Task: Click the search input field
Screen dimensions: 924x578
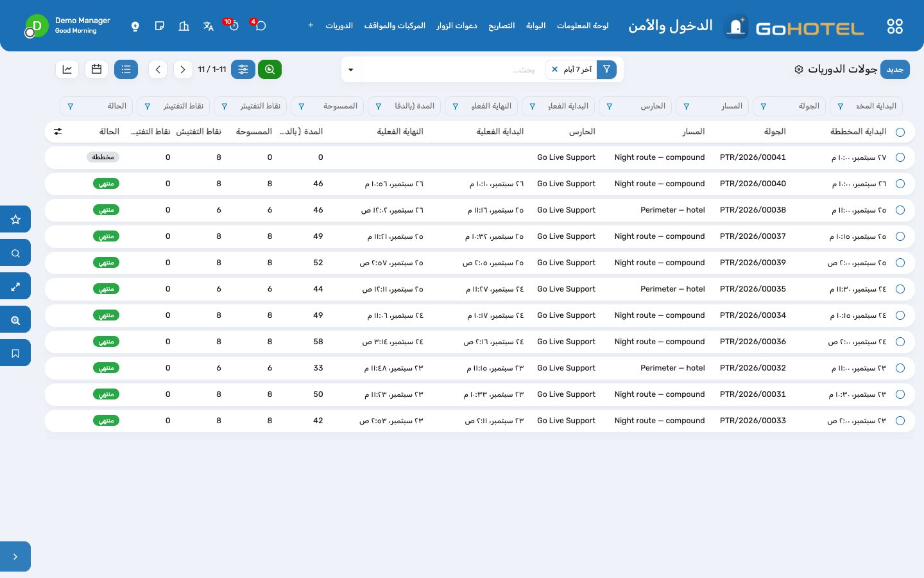Action: [452, 69]
